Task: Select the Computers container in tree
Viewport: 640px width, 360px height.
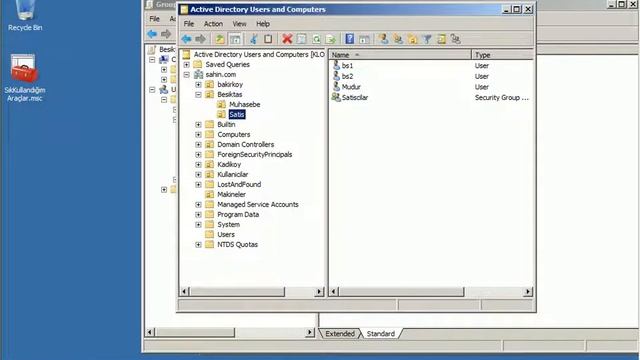Action: [x=233, y=134]
